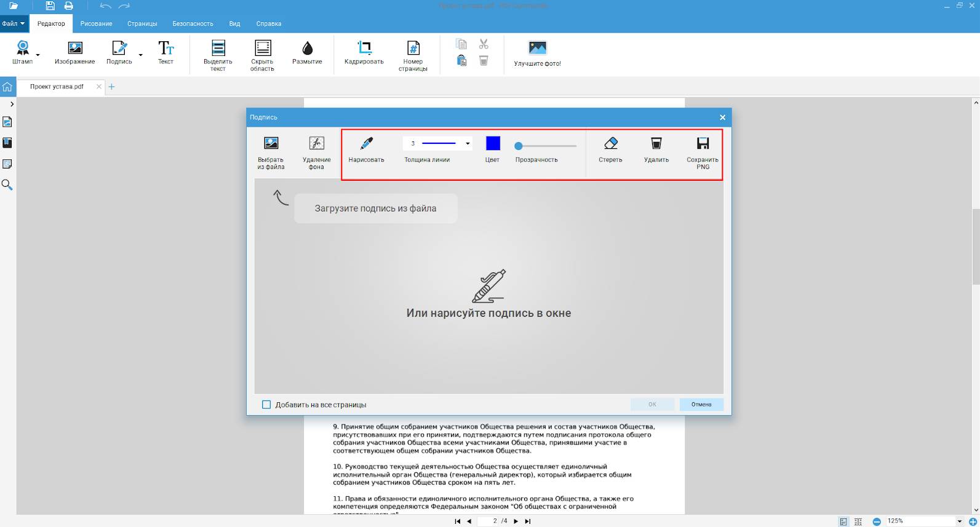
Task: Redo action arrow in title bar
Action: tap(124, 6)
